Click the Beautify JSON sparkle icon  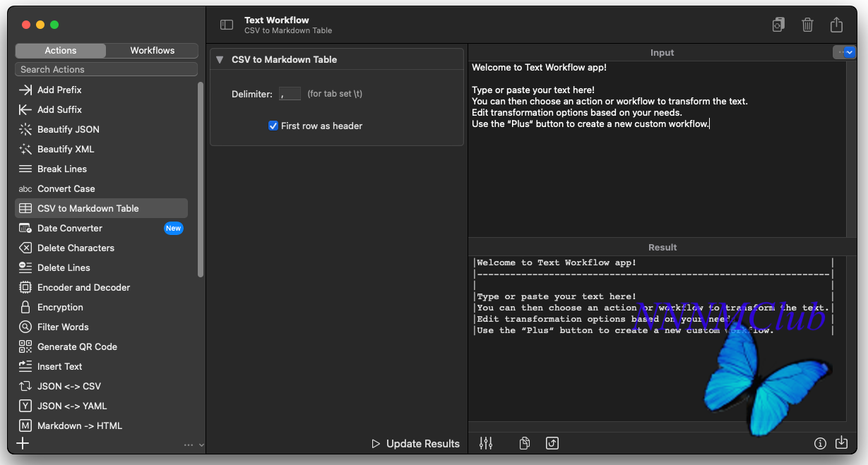[25, 129]
